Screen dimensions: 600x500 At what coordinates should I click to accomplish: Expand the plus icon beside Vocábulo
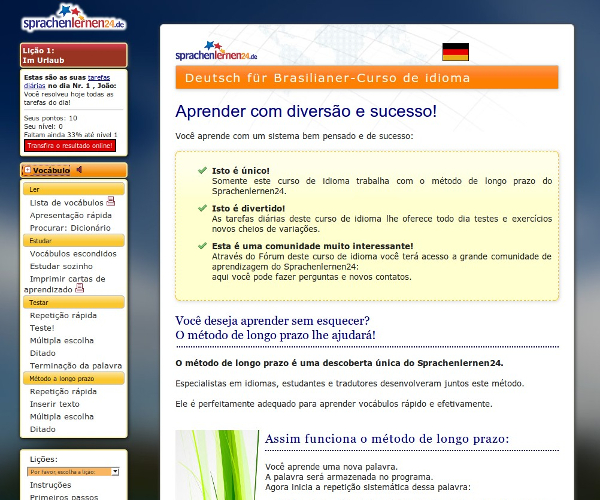[x=27, y=170]
